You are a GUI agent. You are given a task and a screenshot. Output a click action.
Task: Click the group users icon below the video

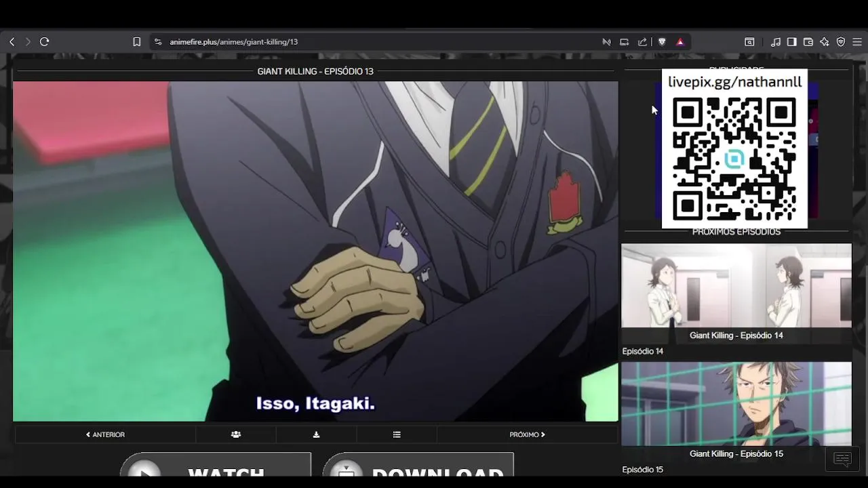pyautogui.click(x=236, y=434)
